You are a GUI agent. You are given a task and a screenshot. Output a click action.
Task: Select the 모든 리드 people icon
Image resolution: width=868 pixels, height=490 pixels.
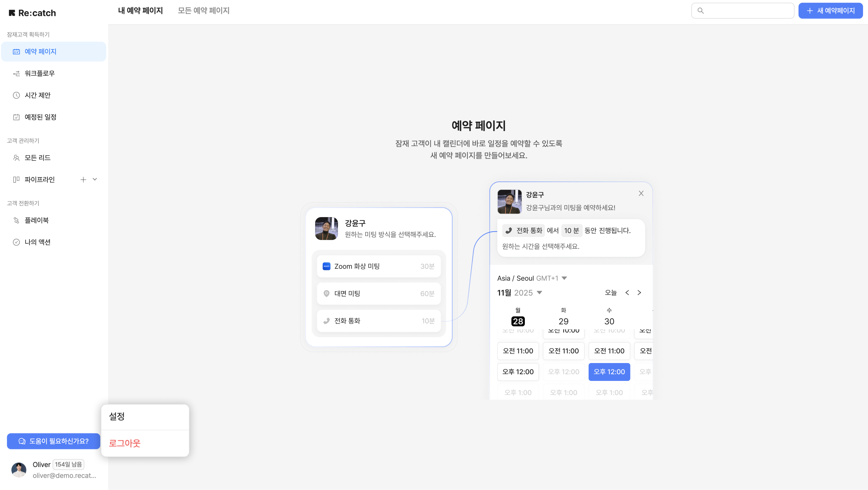(16, 158)
